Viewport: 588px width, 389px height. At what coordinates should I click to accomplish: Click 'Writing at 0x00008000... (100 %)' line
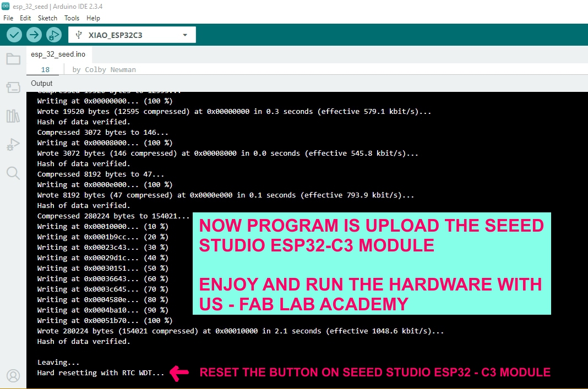click(105, 143)
